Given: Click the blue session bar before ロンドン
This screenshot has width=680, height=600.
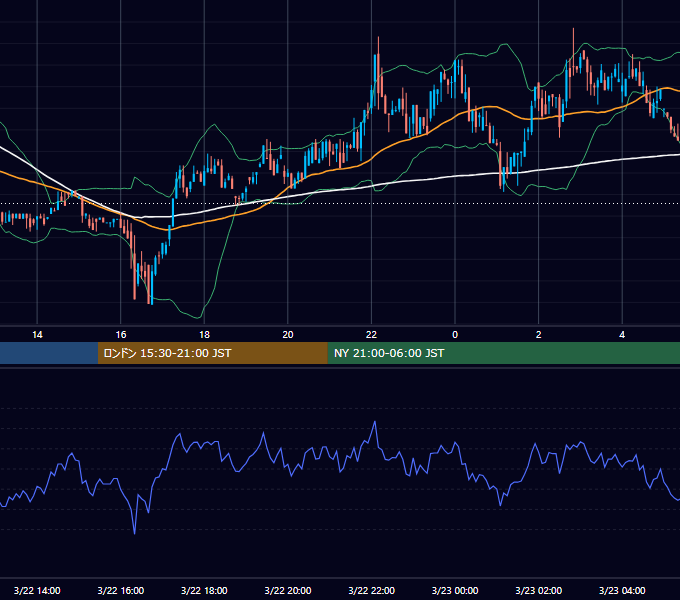Looking at the screenshot, I should [x=49, y=353].
